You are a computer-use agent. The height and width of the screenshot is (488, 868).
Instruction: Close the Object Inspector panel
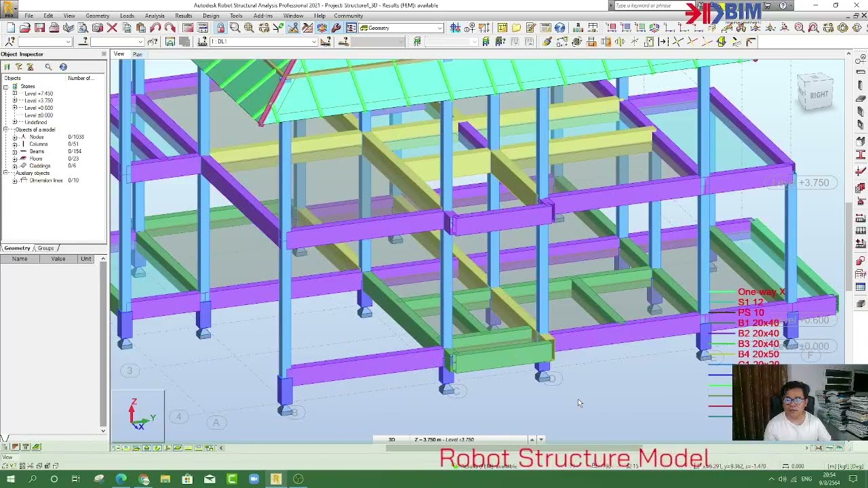pyautogui.click(x=104, y=54)
